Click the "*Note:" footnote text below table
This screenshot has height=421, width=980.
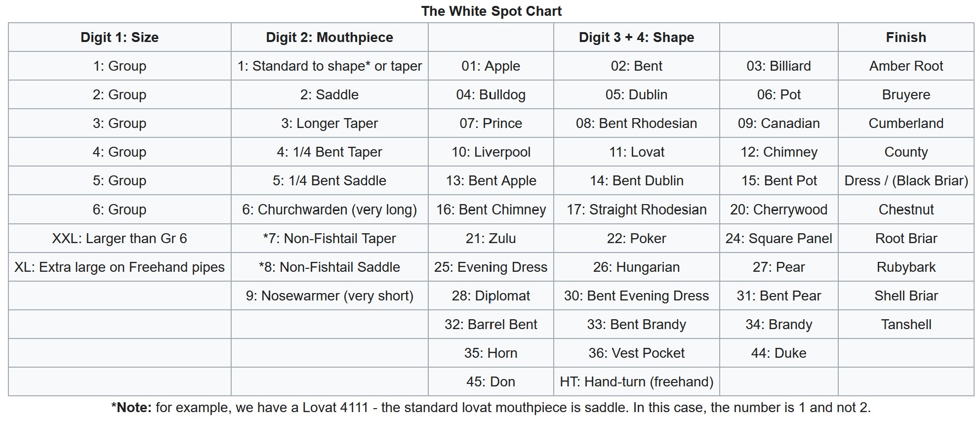131,408
